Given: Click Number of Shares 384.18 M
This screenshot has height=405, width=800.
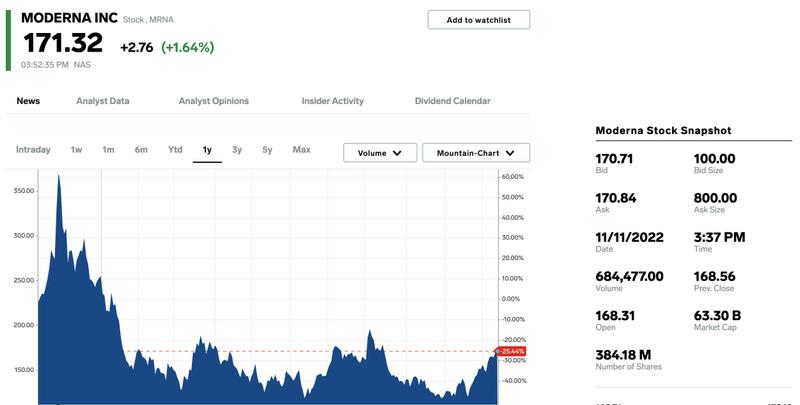Looking at the screenshot, I should point(623,355).
